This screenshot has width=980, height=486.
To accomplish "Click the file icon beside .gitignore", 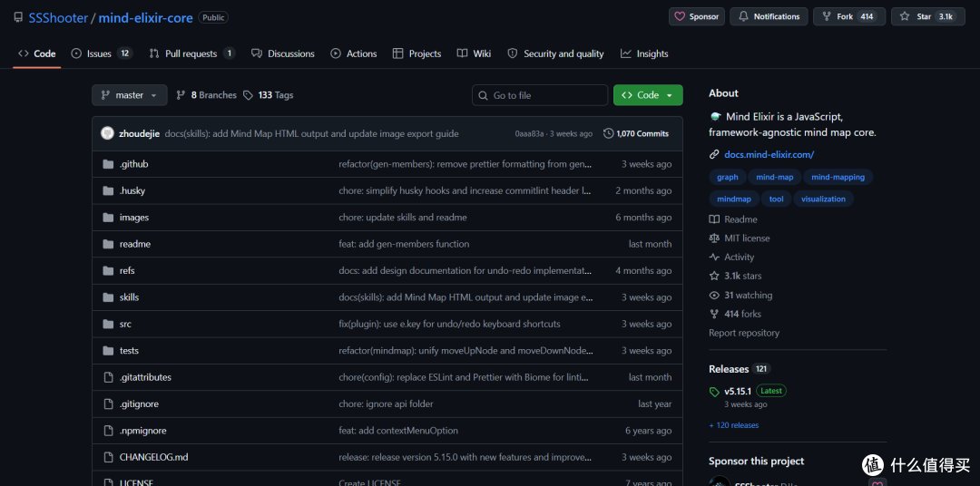I will [108, 404].
